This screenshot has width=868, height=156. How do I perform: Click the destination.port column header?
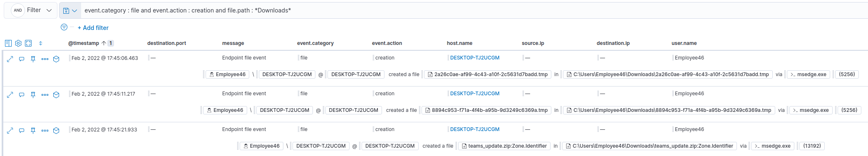[x=166, y=43]
